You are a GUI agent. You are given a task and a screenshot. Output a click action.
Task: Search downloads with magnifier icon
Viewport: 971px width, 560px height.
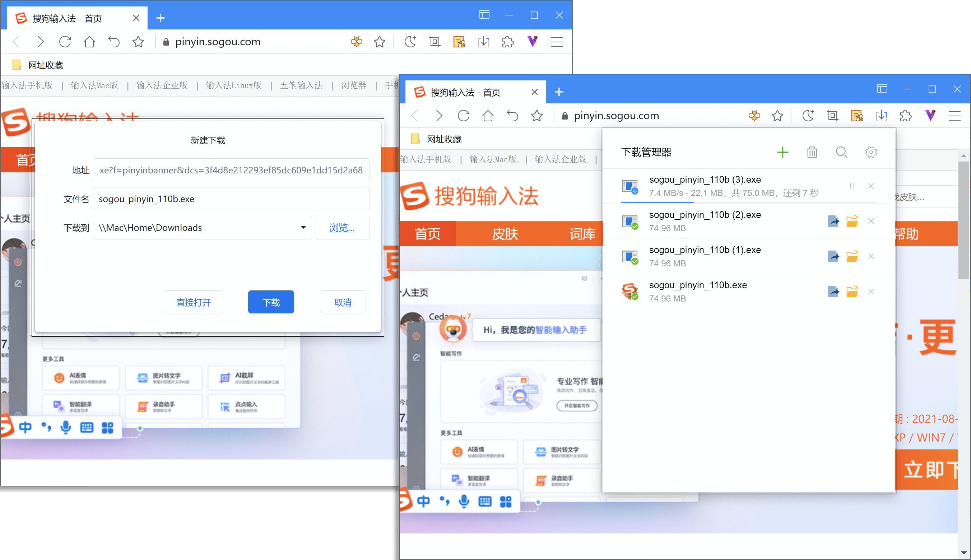tap(842, 152)
